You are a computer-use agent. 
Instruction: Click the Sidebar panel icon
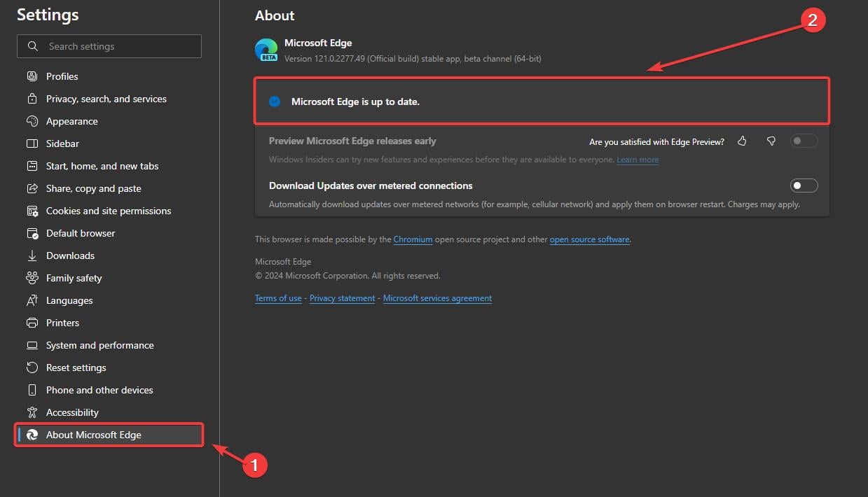tap(32, 143)
